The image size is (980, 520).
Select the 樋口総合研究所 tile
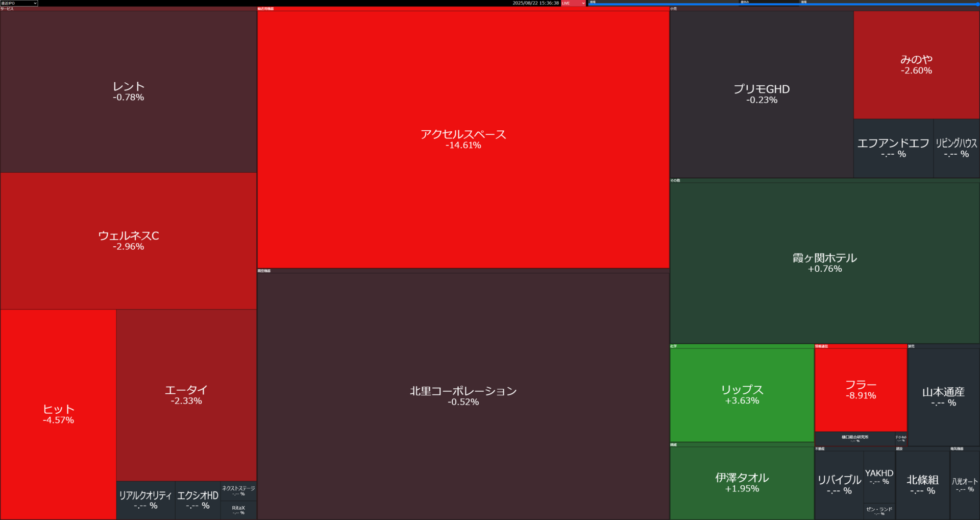point(854,438)
